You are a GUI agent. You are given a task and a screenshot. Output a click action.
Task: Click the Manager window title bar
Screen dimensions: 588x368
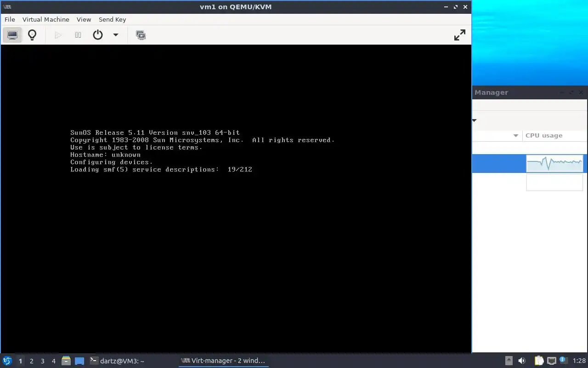click(530, 92)
